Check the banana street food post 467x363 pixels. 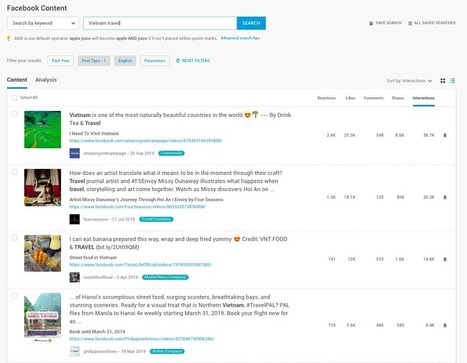click(14, 238)
